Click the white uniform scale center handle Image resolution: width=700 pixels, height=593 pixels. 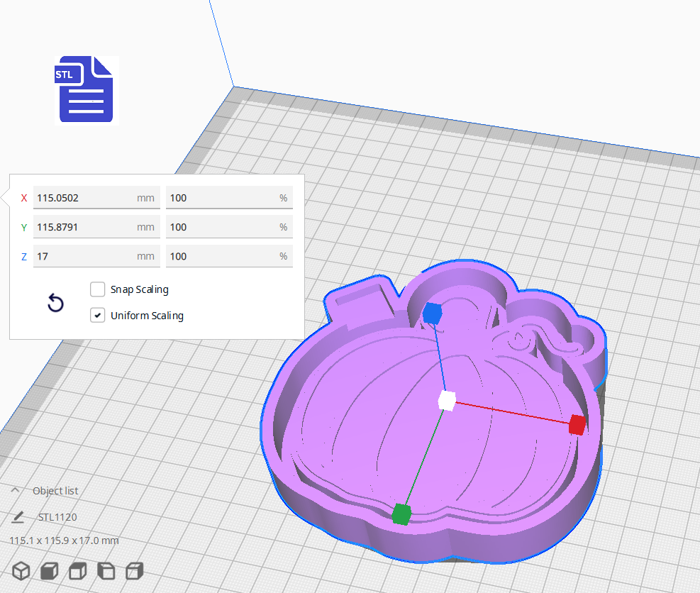447,401
